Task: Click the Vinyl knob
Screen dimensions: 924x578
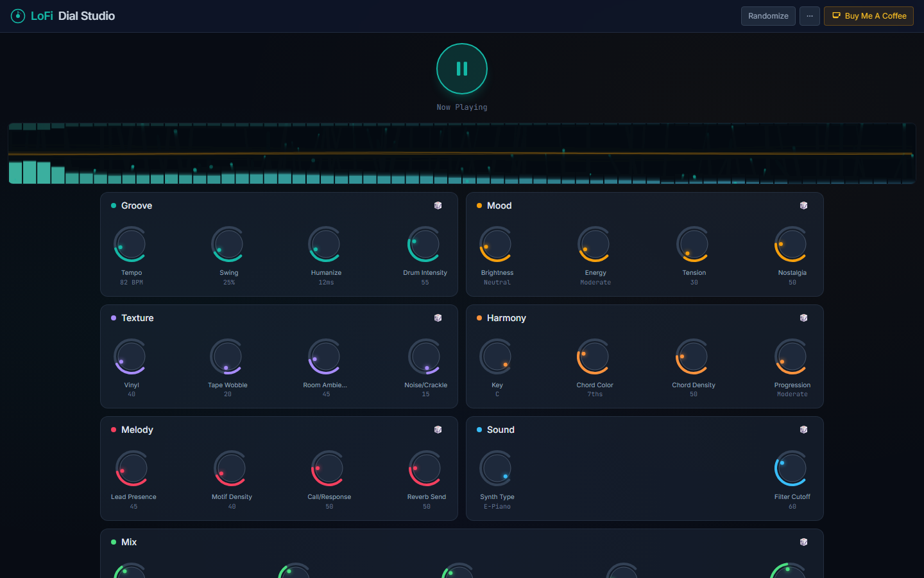Action: (132, 356)
